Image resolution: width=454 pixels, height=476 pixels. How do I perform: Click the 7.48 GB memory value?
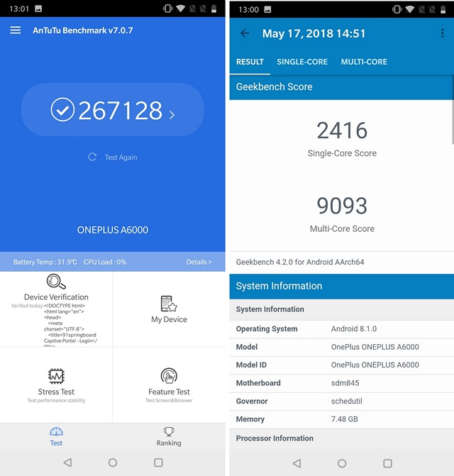click(x=345, y=419)
